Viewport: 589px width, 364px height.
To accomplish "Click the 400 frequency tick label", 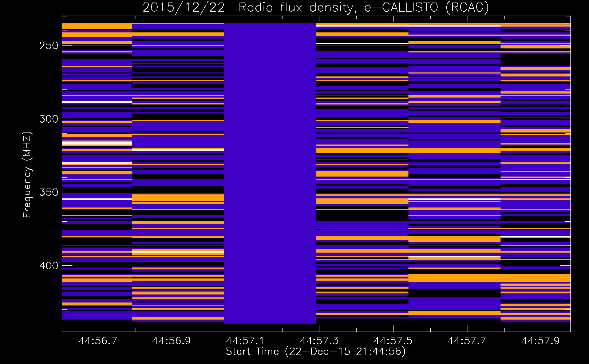I will coord(49,266).
